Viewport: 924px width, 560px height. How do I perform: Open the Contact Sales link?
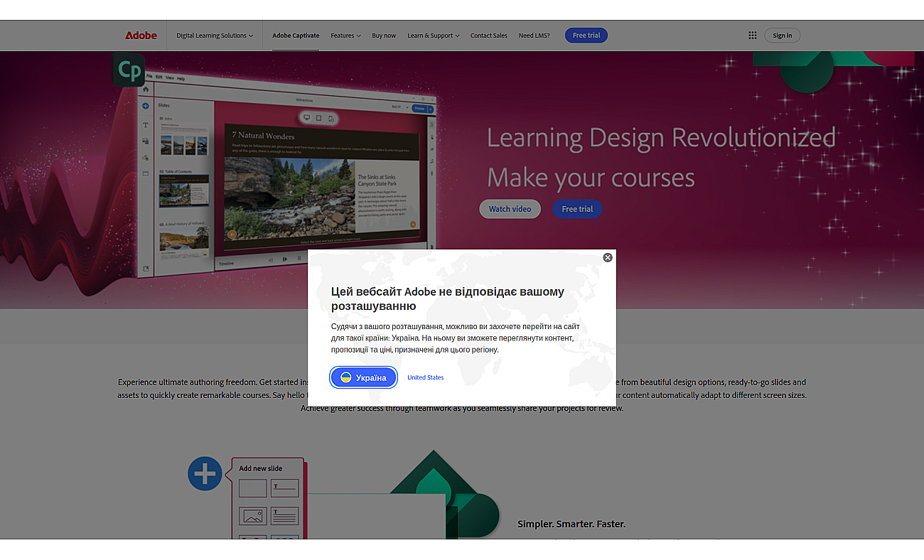[x=489, y=36]
